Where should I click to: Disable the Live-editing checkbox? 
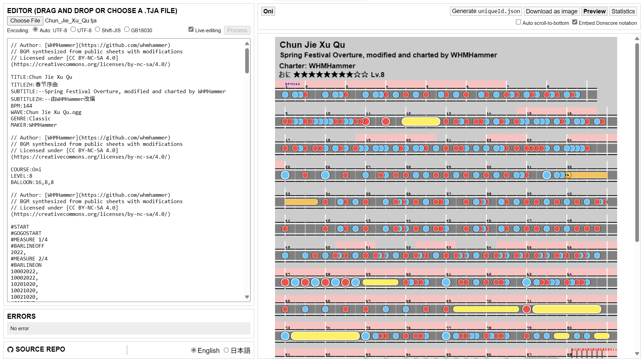pyautogui.click(x=191, y=29)
